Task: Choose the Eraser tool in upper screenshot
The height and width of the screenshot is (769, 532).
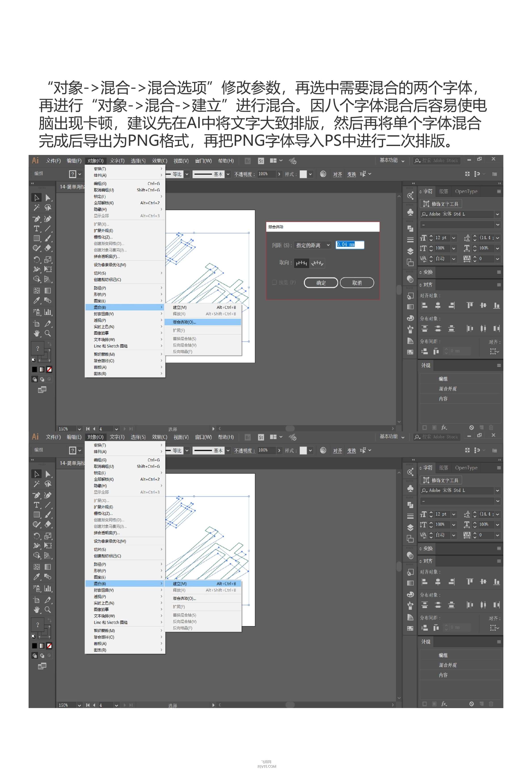Action: click(48, 248)
